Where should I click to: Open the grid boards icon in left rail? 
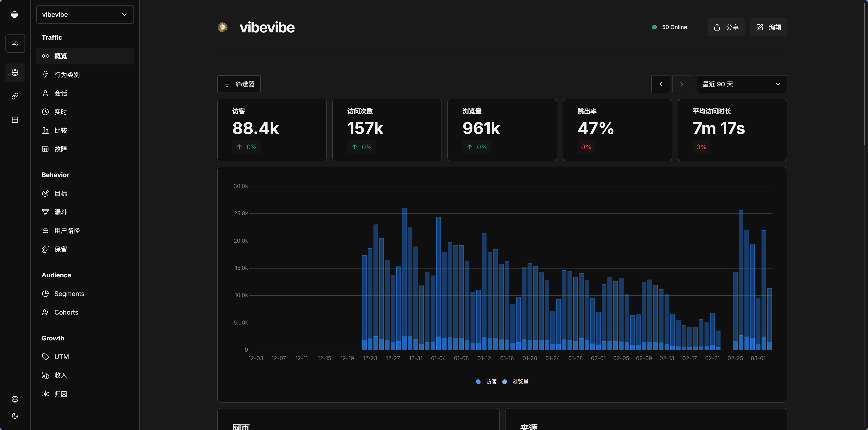coord(15,120)
